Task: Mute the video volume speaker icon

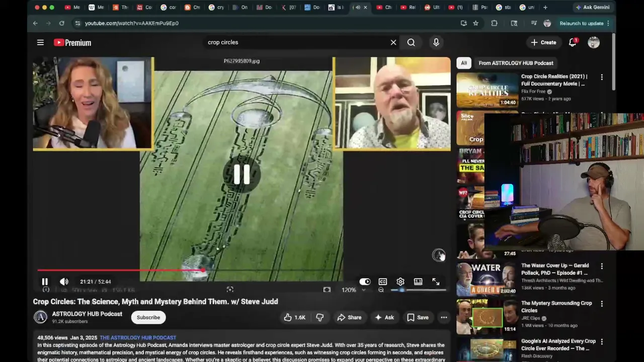Action: (x=64, y=282)
